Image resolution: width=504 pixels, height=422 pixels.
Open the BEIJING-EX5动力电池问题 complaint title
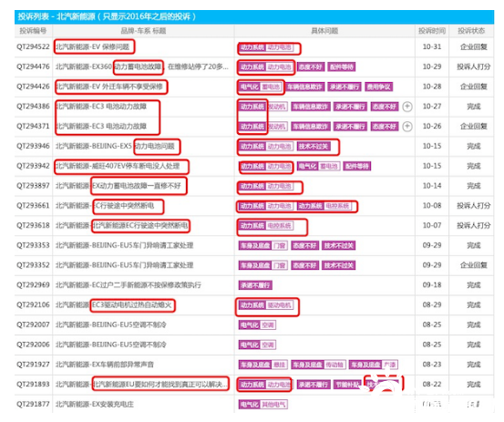click(x=115, y=146)
